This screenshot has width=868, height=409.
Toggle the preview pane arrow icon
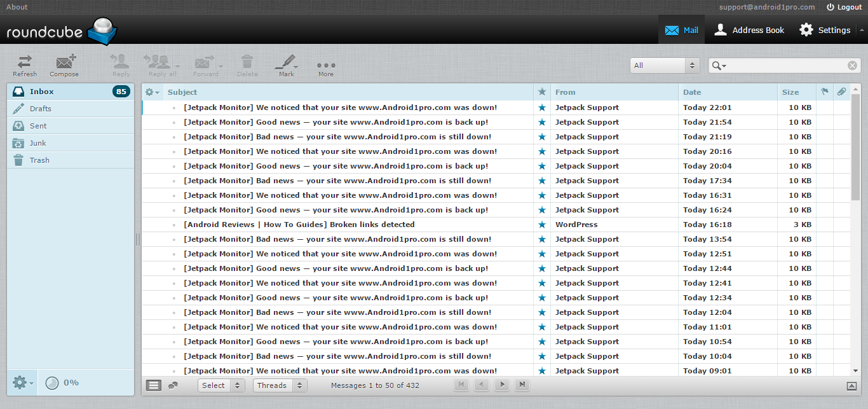pos(851,385)
